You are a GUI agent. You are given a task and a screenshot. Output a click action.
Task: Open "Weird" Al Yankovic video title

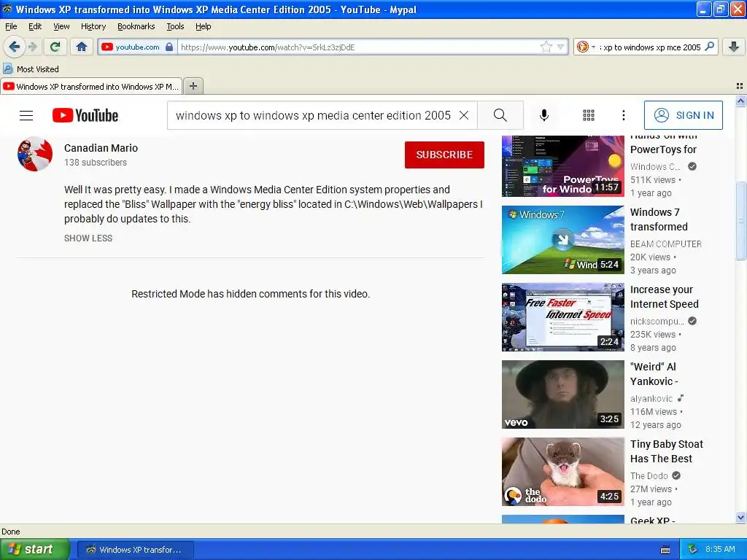click(654, 374)
